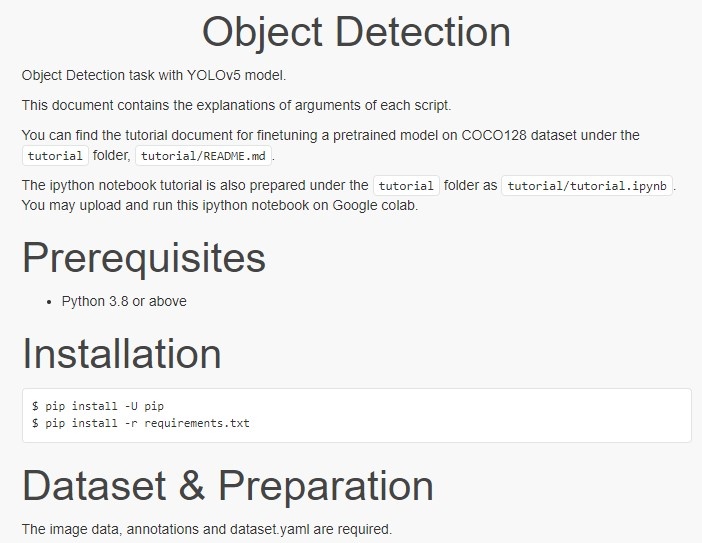The image size is (702, 543).
Task: Click the tutorial/README.md inline code
Action: 203,156
